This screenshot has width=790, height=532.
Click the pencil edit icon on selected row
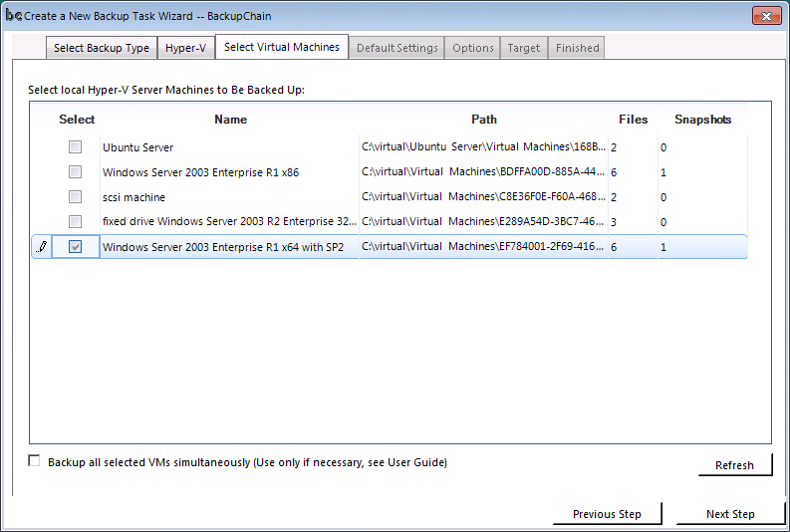click(42, 247)
